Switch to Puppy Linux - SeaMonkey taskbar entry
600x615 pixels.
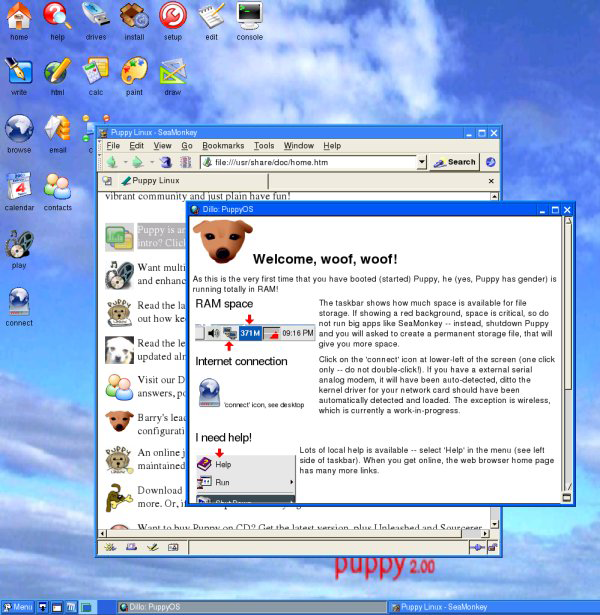[x=494, y=607]
